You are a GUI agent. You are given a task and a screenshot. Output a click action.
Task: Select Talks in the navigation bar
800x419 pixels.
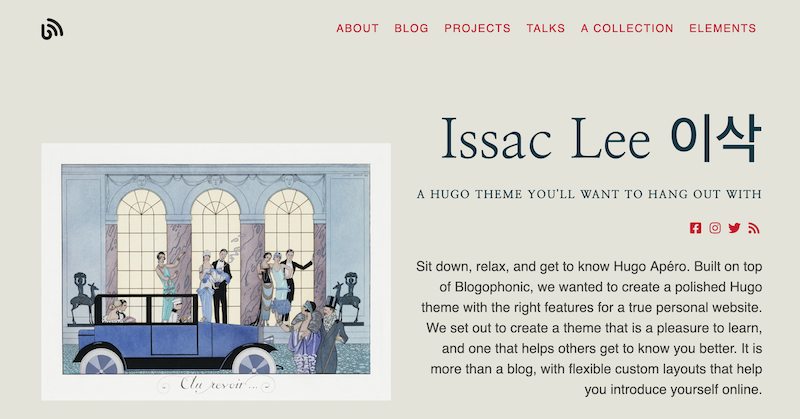(x=546, y=28)
